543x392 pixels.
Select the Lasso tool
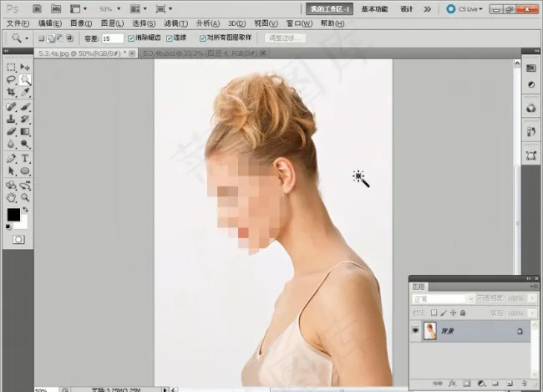tap(11, 79)
